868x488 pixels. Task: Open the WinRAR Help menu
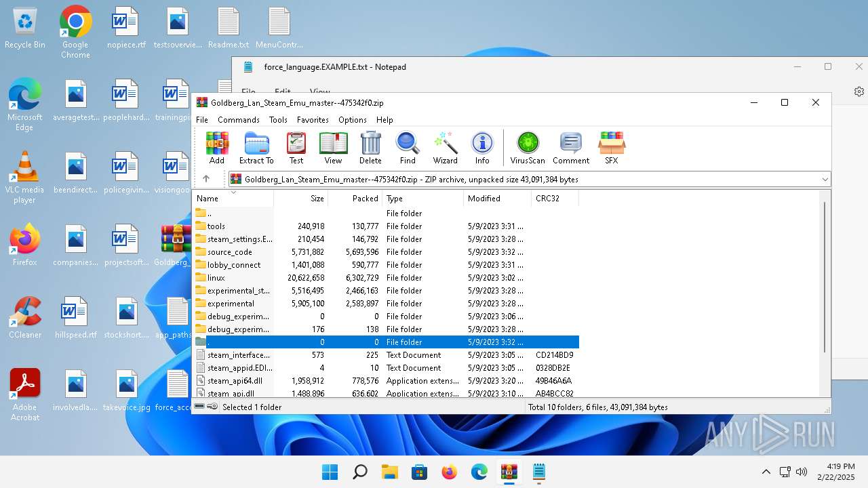[384, 120]
